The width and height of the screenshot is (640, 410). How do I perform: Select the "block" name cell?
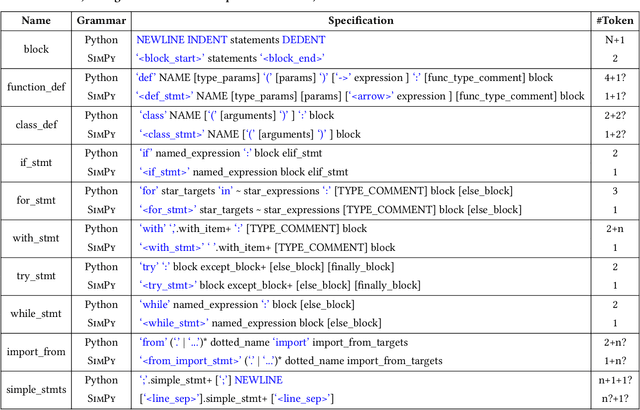(x=35, y=49)
